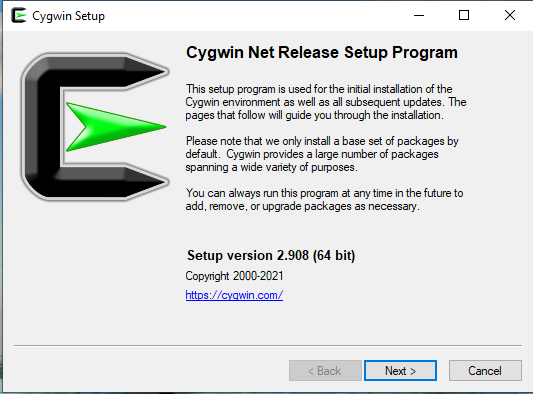Maximize the Cygwin Setup window

[x=464, y=15]
